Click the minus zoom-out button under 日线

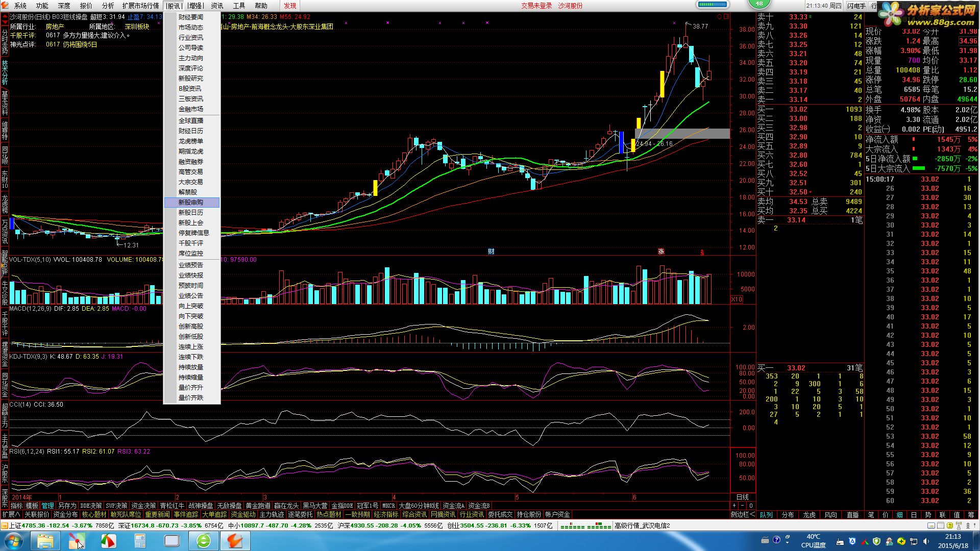pyautogui.click(x=743, y=506)
